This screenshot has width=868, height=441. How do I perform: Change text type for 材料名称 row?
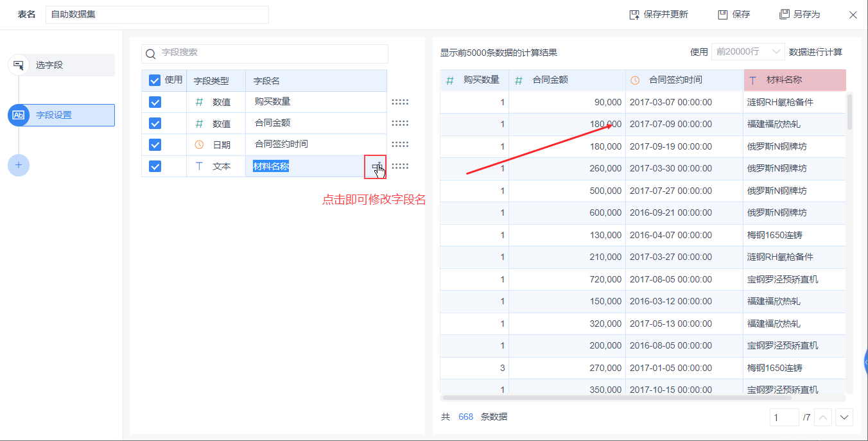point(216,166)
